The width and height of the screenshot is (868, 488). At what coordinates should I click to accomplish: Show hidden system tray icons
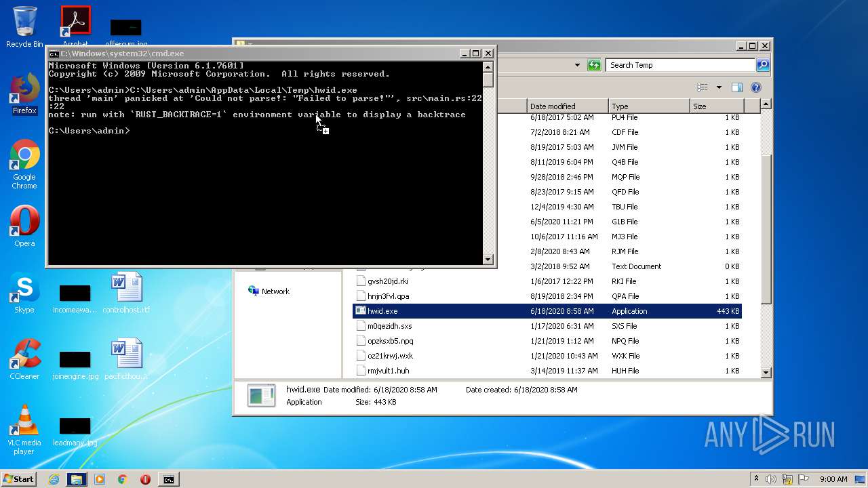click(756, 479)
